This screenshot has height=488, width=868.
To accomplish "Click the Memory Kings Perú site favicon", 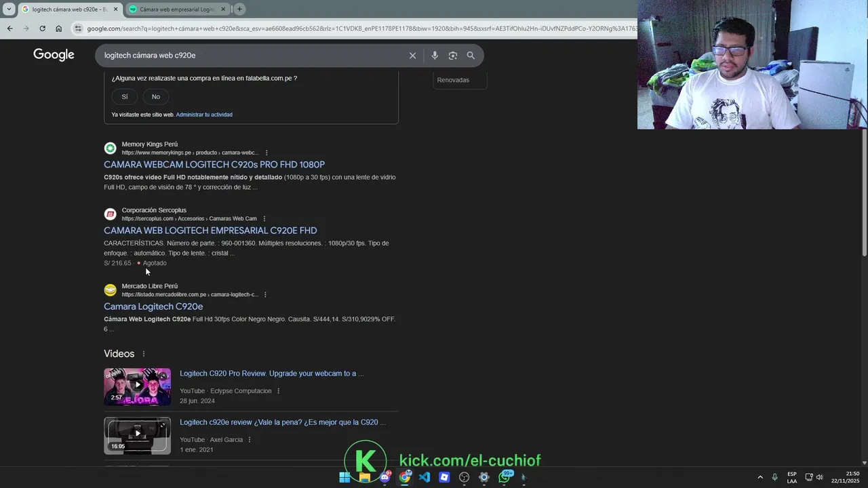I will tap(110, 148).
